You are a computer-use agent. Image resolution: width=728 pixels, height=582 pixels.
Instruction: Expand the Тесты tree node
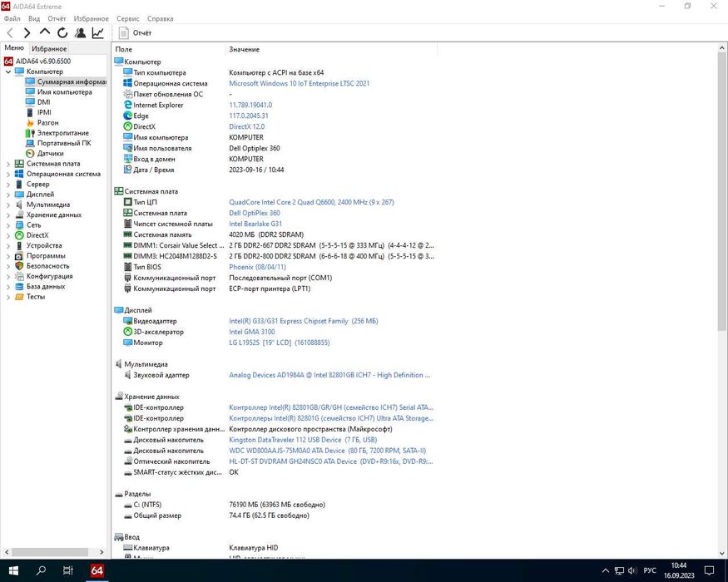pos(7,297)
